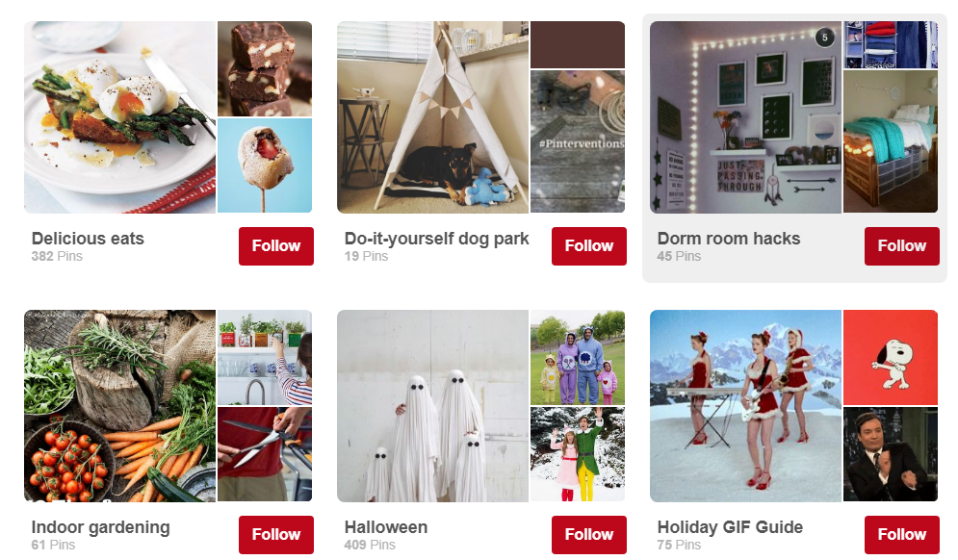Image resolution: width=958 pixels, height=560 pixels.
Task: Open the Delicious eats board title
Action: point(88,239)
